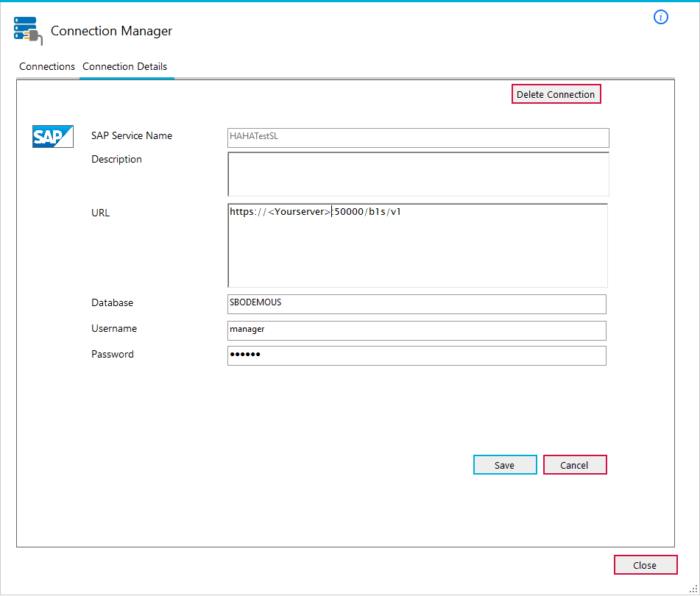
Task: Cancel the connection edits
Action: point(575,465)
